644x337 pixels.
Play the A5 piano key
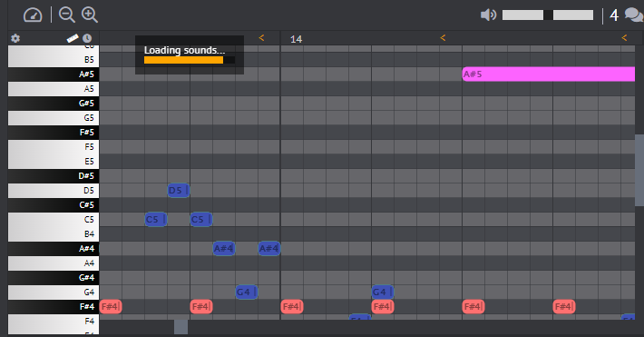54,89
